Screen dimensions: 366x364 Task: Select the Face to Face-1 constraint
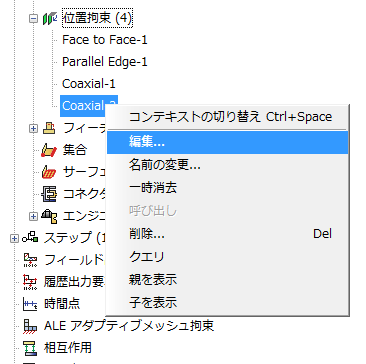(x=105, y=40)
